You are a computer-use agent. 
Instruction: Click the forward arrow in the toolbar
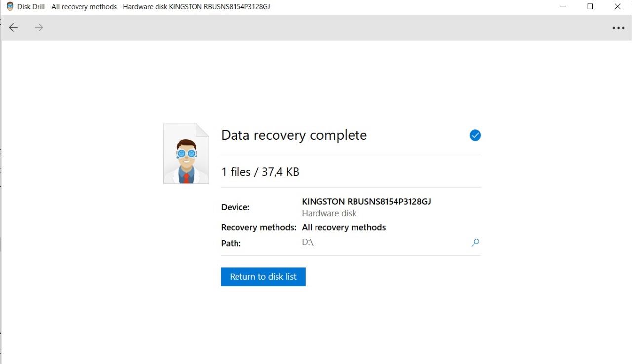pos(39,28)
